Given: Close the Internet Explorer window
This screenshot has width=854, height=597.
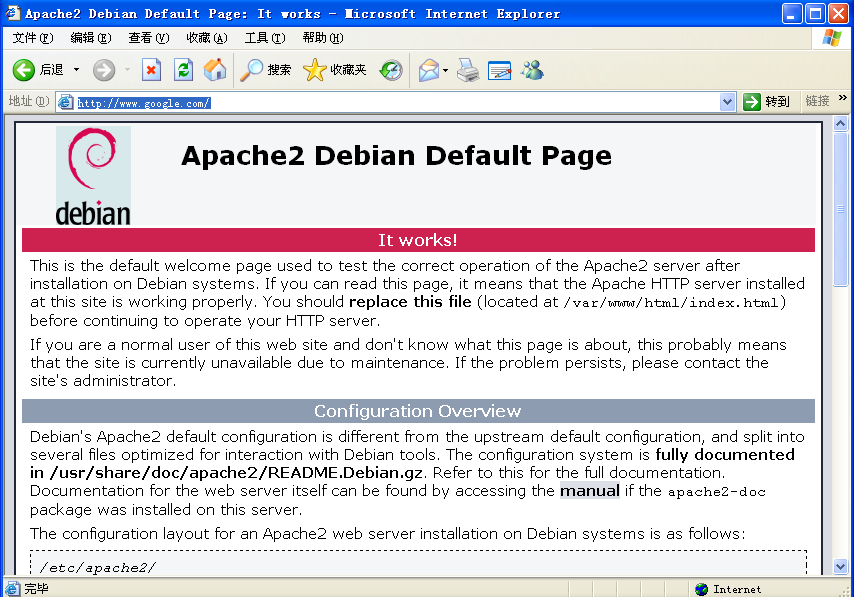Looking at the screenshot, I should (838, 14).
